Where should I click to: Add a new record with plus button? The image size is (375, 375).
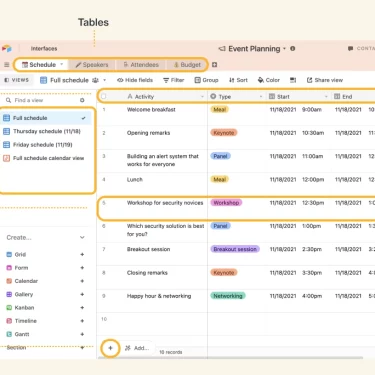tap(110, 348)
